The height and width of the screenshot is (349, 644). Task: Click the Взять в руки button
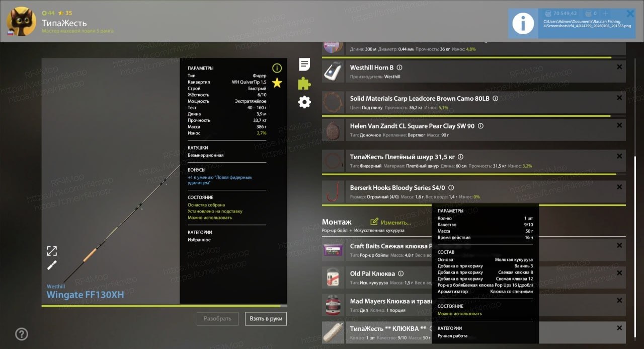pos(266,318)
